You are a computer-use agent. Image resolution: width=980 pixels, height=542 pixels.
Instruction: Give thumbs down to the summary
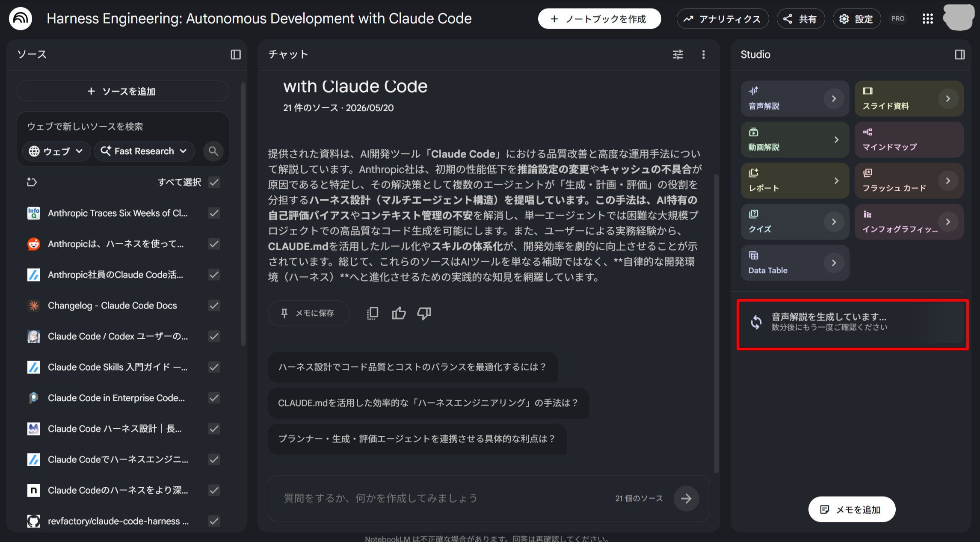tap(424, 313)
